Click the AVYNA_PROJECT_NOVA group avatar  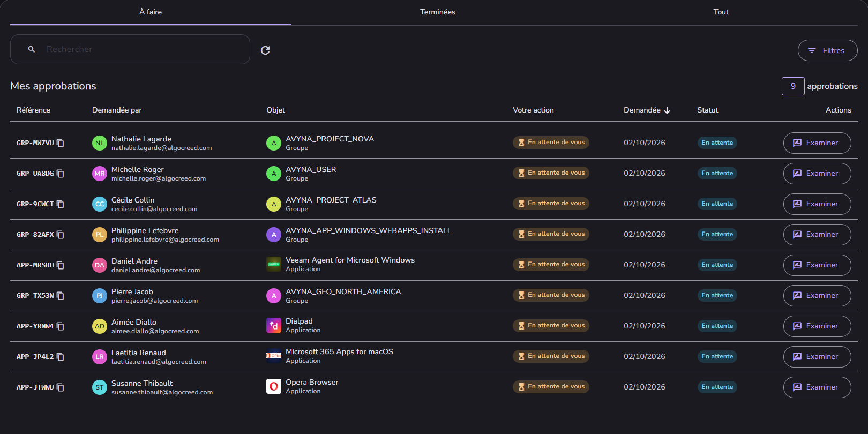pos(274,143)
